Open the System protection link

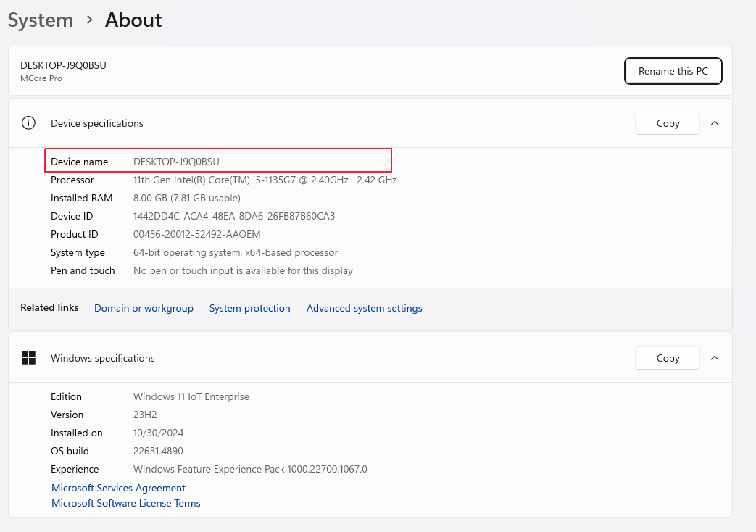click(250, 308)
